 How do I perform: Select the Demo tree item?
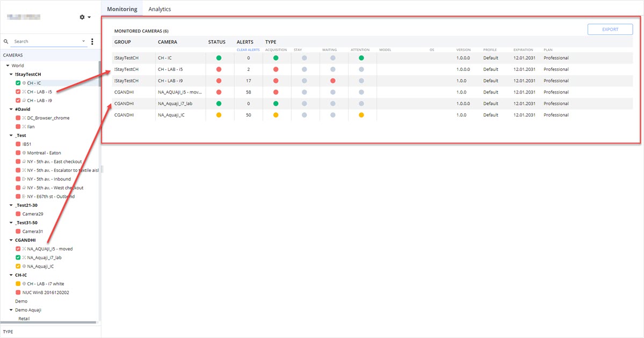[21, 301]
